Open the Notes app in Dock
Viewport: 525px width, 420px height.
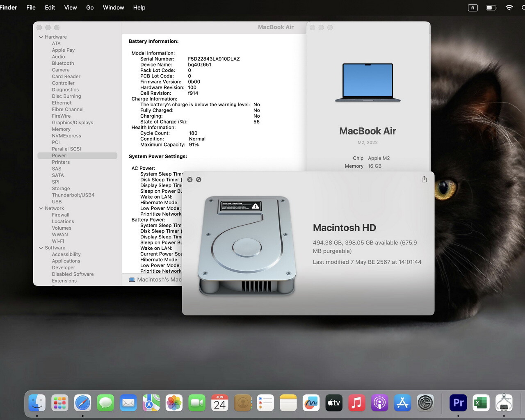288,403
